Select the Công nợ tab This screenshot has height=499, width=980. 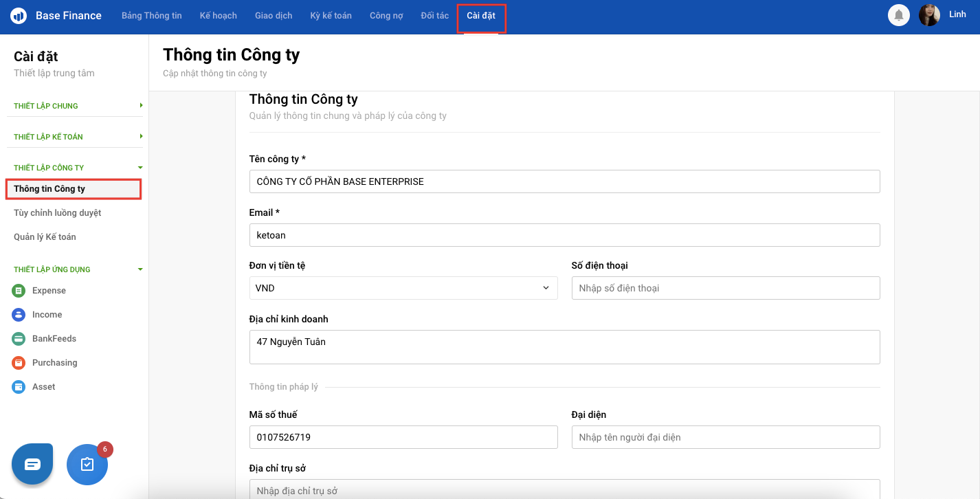click(x=386, y=16)
